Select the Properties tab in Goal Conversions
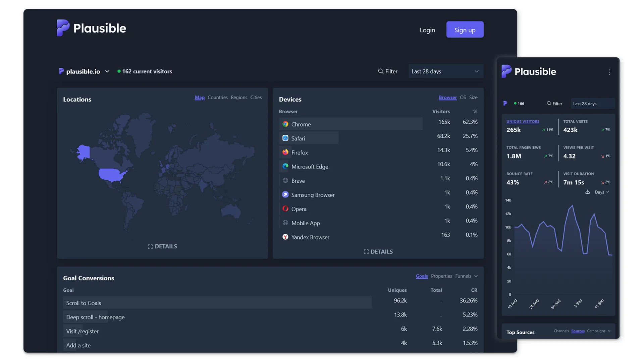 [441, 276]
